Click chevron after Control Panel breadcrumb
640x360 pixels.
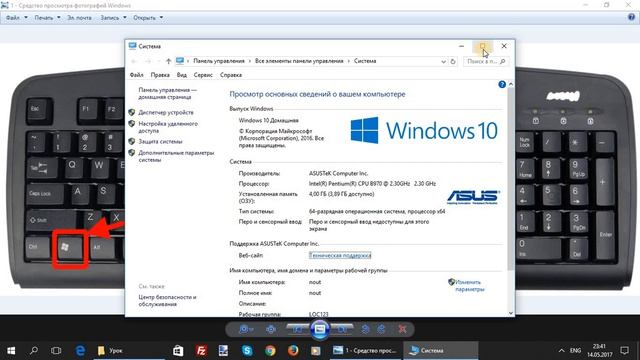pos(250,61)
